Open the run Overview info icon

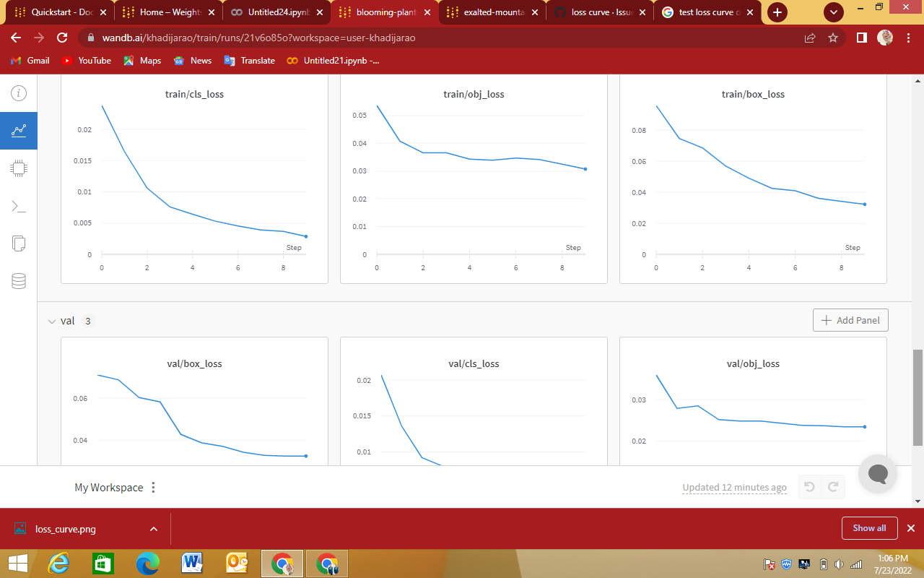pyautogui.click(x=18, y=92)
